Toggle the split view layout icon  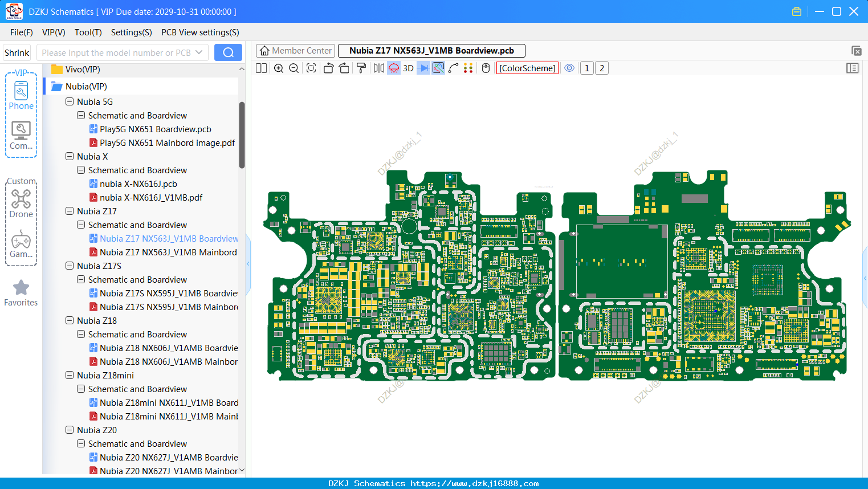(261, 68)
